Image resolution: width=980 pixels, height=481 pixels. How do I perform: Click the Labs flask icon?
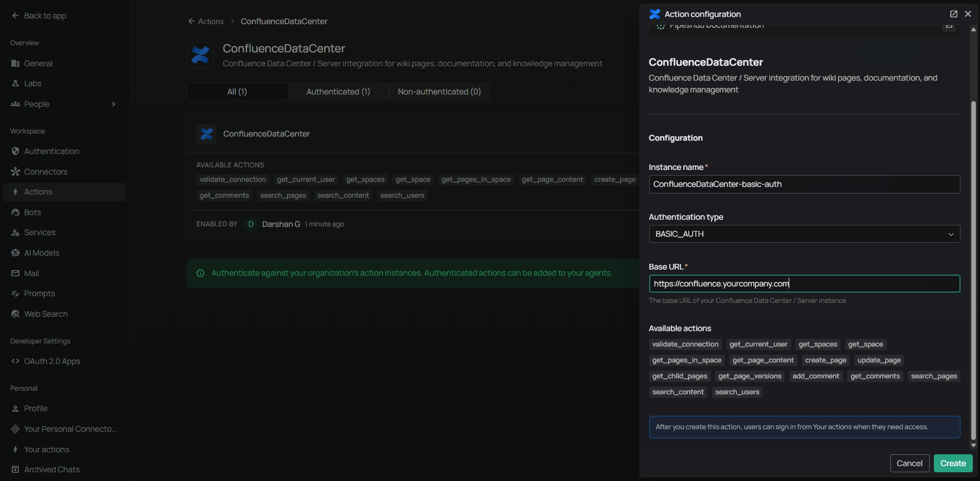click(15, 84)
